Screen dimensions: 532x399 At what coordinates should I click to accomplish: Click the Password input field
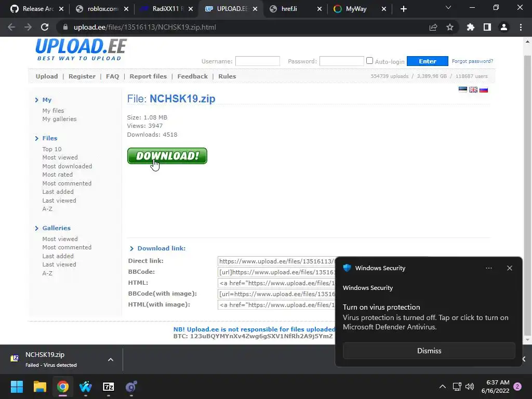click(342, 61)
